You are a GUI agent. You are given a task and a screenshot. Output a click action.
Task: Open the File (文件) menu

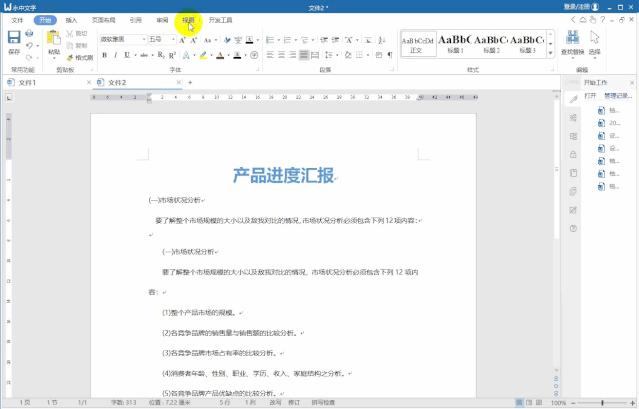click(17, 20)
